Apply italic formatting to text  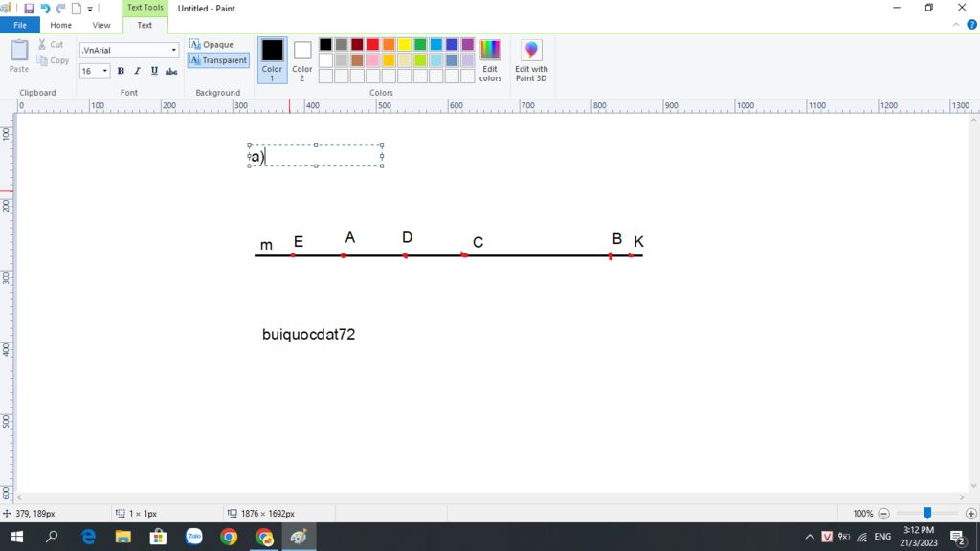point(137,71)
